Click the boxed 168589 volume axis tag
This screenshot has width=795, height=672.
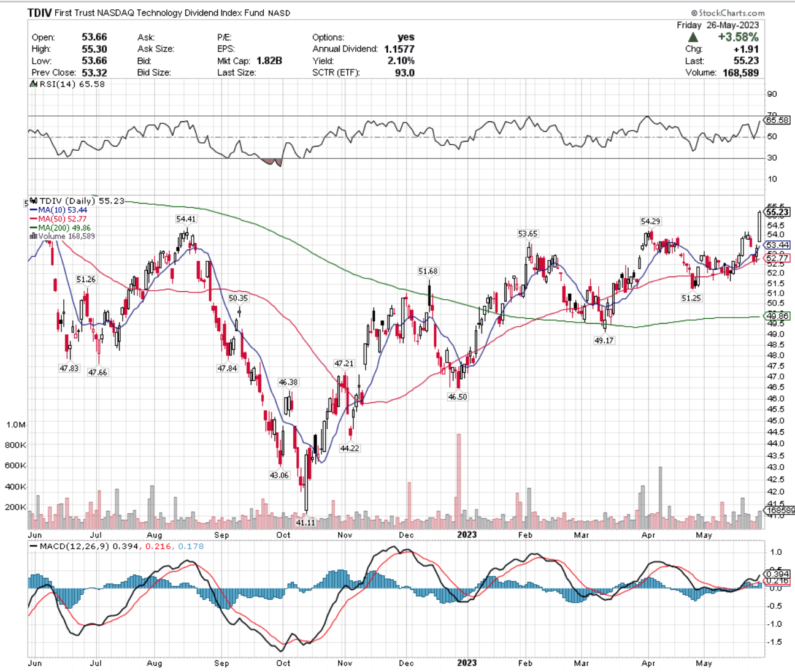pyautogui.click(x=780, y=510)
